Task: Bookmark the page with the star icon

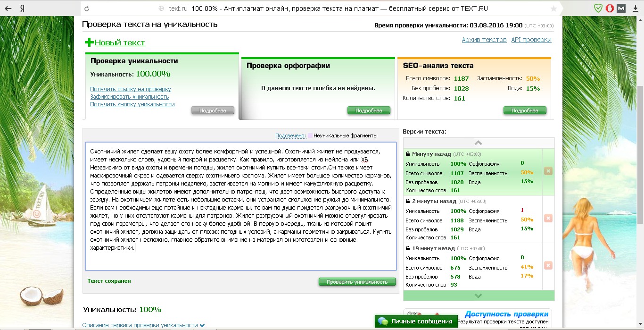Action: pos(553,8)
